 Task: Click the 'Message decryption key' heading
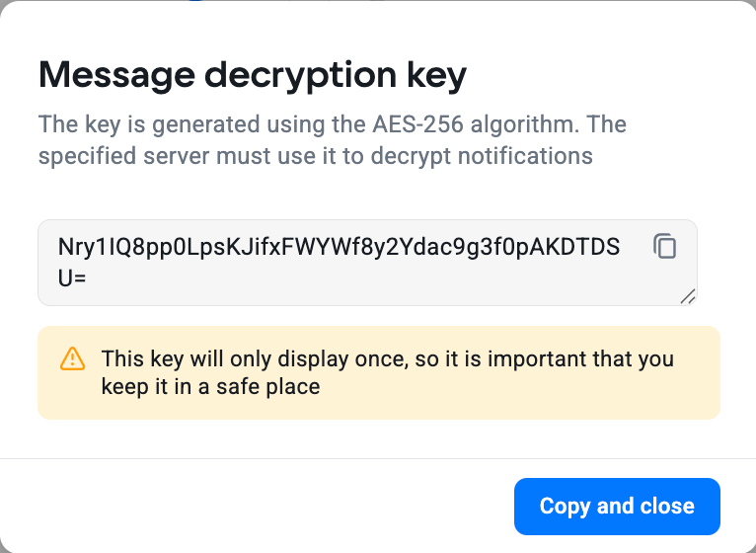click(x=252, y=75)
